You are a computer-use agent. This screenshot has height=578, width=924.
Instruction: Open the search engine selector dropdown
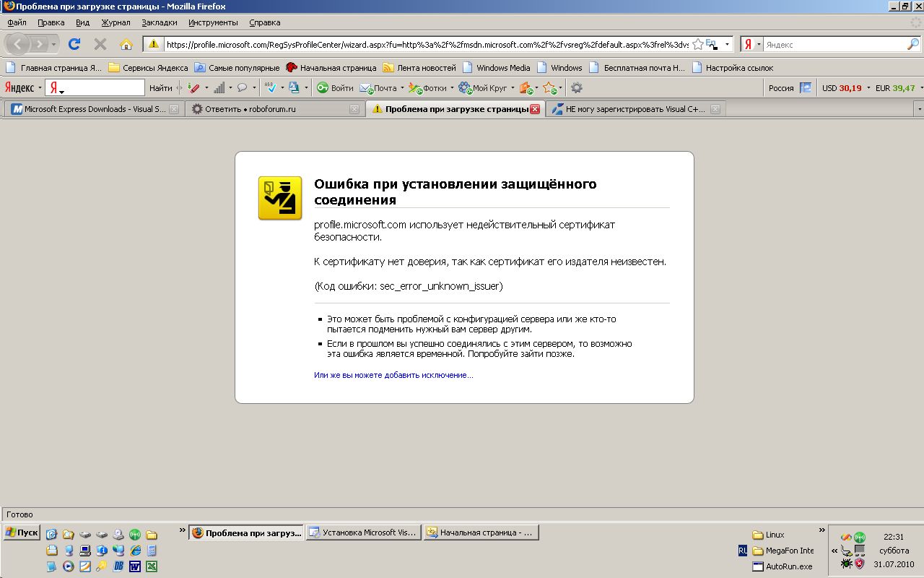pos(751,44)
